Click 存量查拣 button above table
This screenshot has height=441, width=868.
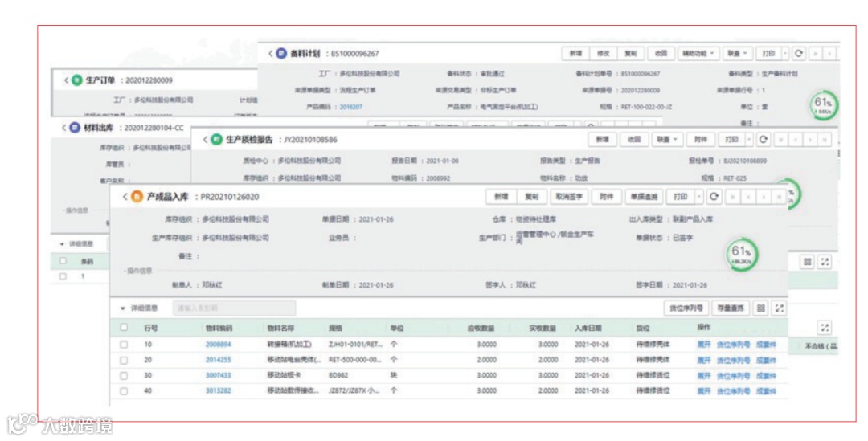tap(730, 308)
